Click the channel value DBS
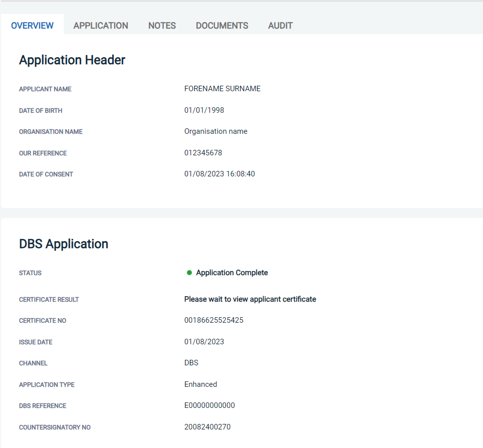The height and width of the screenshot is (448, 483). tap(191, 363)
